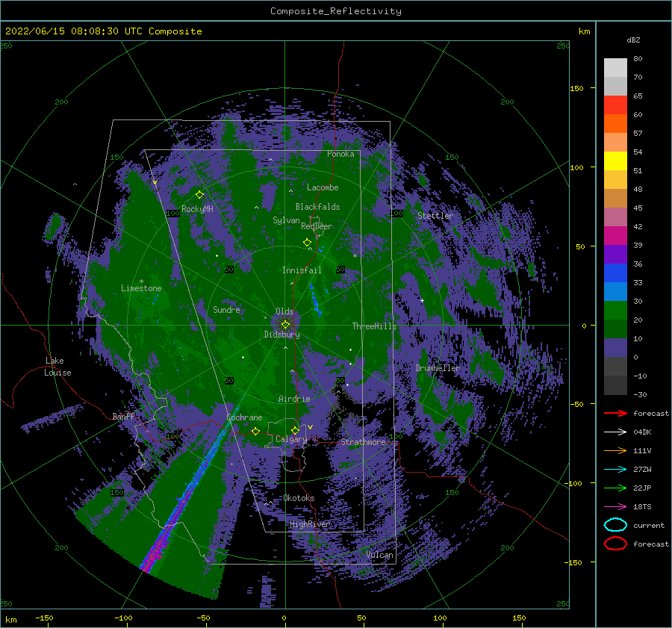
Task: Click the white 04DK arrow icon
Action: pyautogui.click(x=615, y=432)
